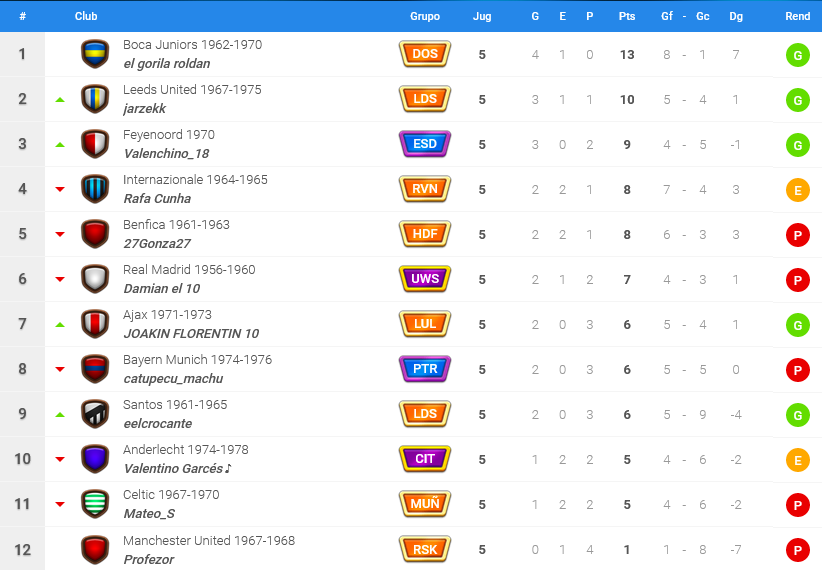Click the Internazionale blue-black striped shield
This screenshot has width=822, height=570.
(95, 189)
